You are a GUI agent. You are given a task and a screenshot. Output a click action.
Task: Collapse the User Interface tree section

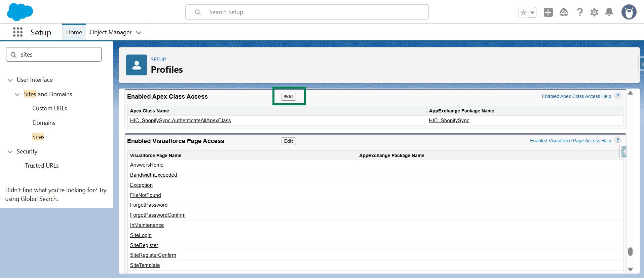[10, 80]
